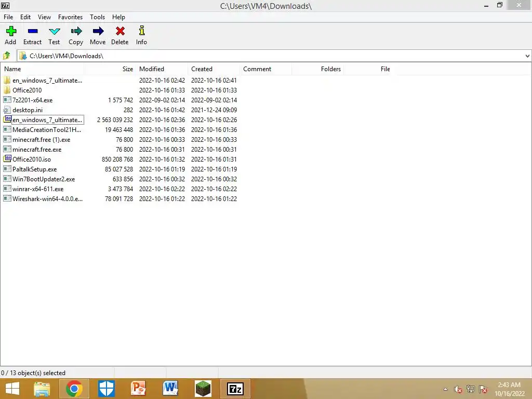
Task: Open Minecraft from the taskbar
Action: (x=203, y=389)
